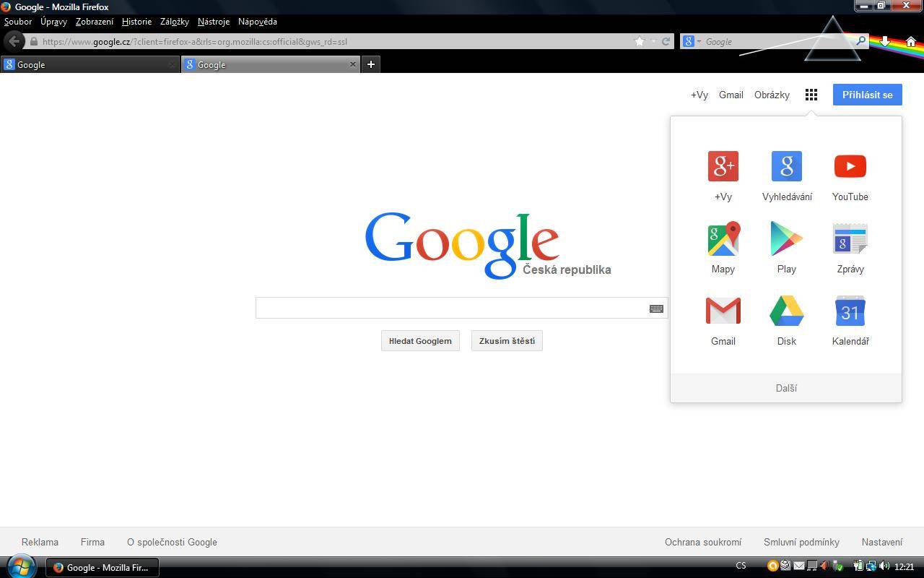Click the padlock site identity icon

coord(33,41)
